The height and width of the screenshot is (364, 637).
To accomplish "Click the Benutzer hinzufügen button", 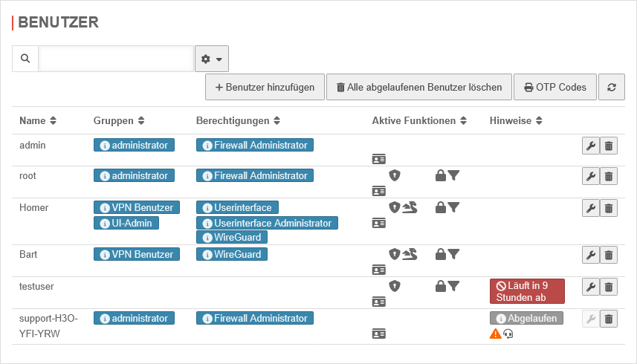I will pos(265,87).
